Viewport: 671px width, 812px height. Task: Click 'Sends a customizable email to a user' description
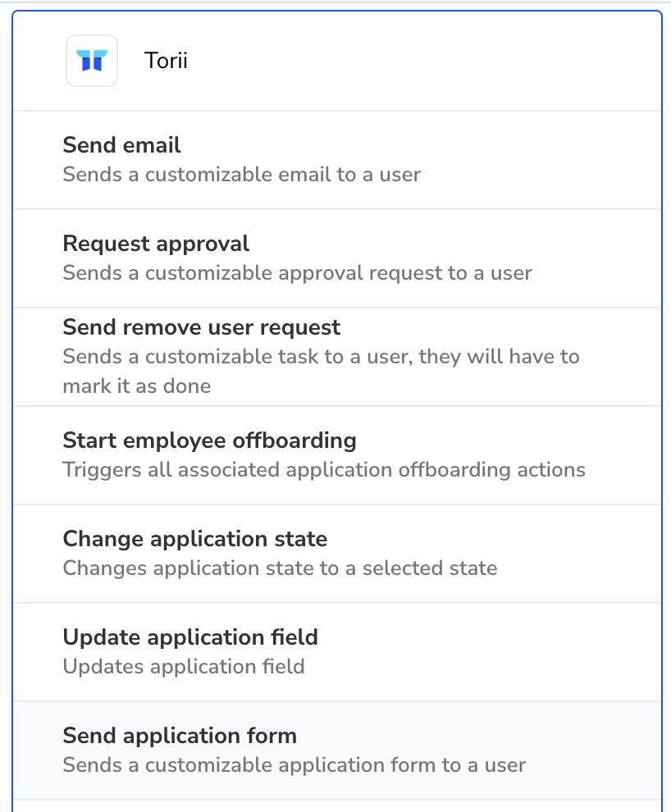tap(242, 175)
